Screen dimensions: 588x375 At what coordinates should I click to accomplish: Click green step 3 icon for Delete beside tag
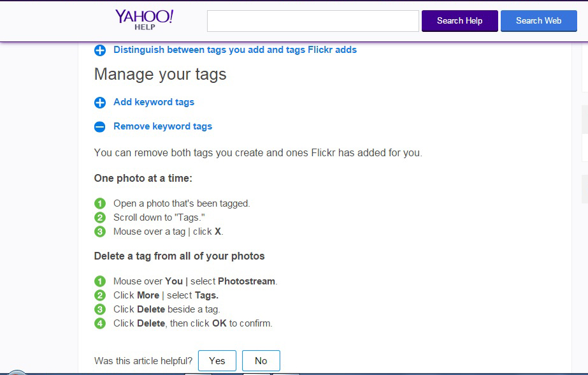coord(100,309)
